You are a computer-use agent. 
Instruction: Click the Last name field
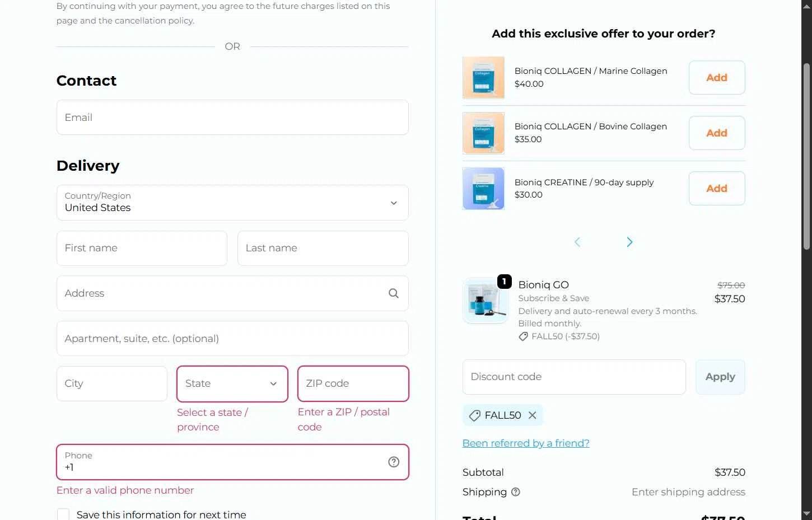click(323, 248)
